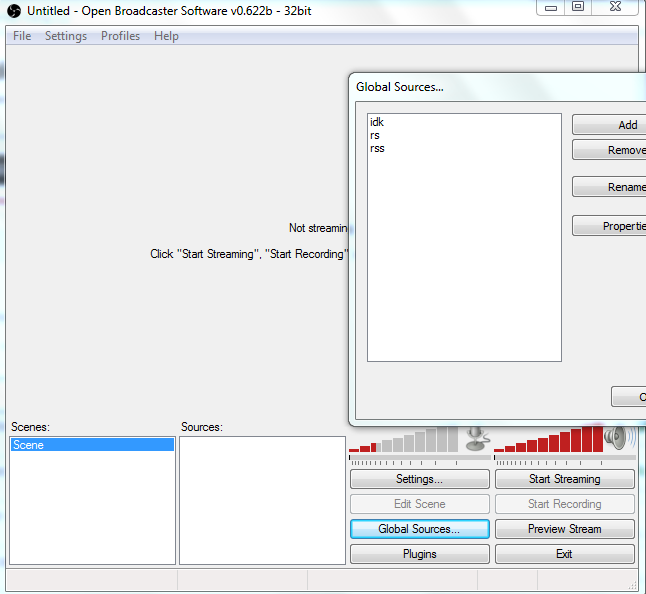Click the Start Recording button
Image resolution: width=646 pixels, height=594 pixels.
pos(564,504)
